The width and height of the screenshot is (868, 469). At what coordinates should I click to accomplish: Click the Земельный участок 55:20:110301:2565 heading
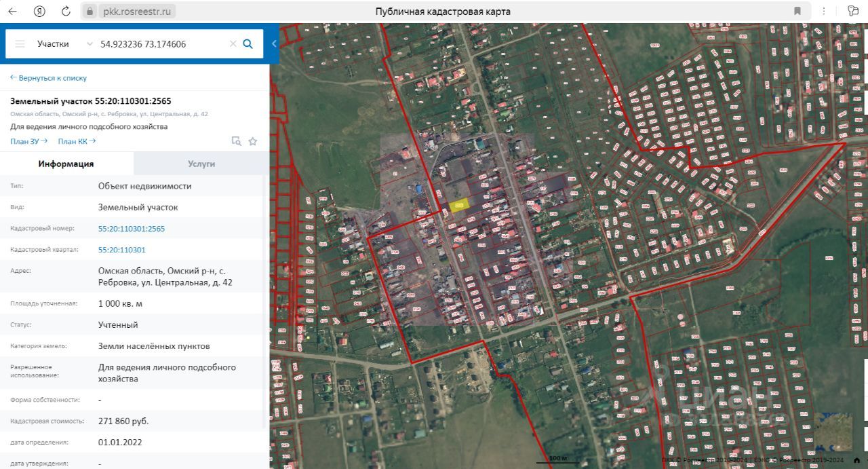click(91, 101)
